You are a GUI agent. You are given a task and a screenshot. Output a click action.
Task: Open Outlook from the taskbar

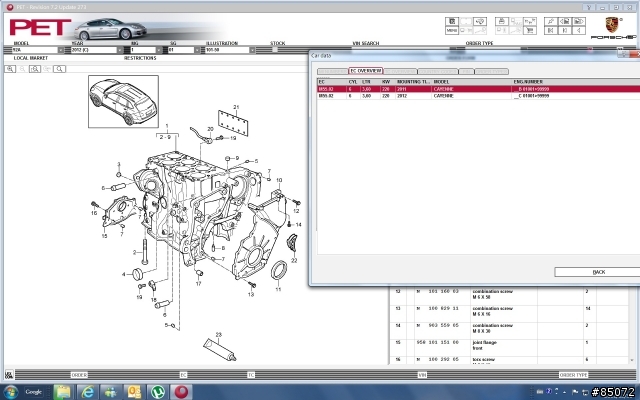(134, 392)
